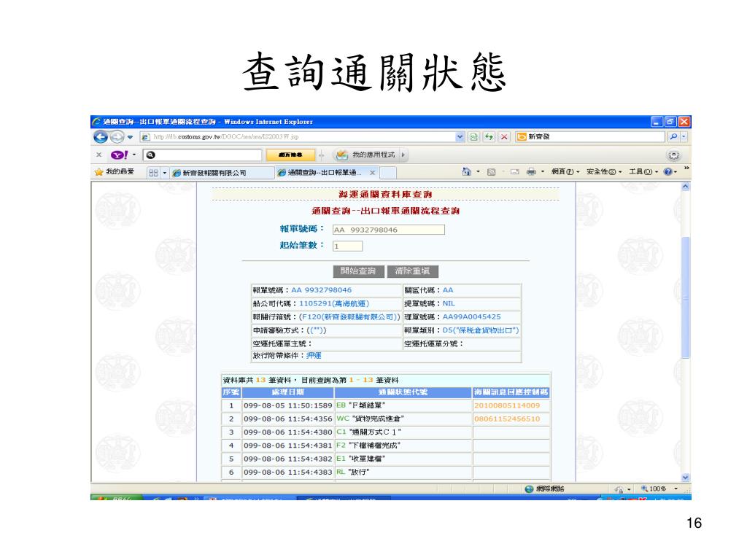Click the 網際網路 zone status icon
Viewport: 747px width, 560px height.
(529, 489)
